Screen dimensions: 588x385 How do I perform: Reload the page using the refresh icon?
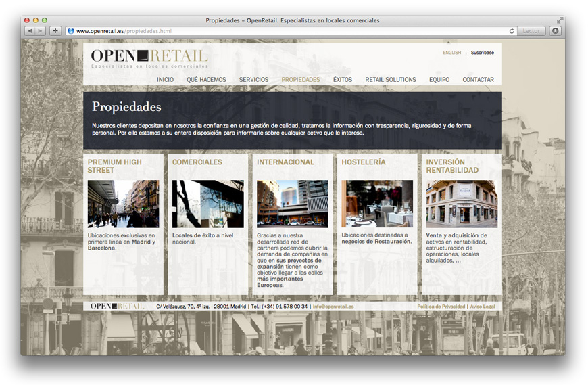(512, 31)
